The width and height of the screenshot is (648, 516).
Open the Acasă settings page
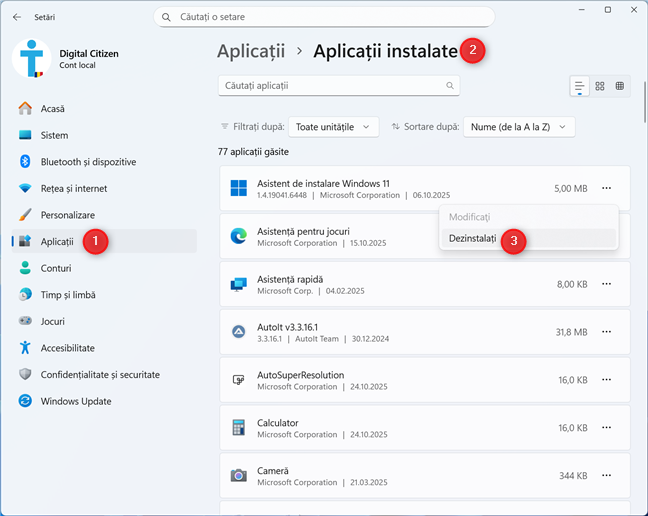[104, 109]
